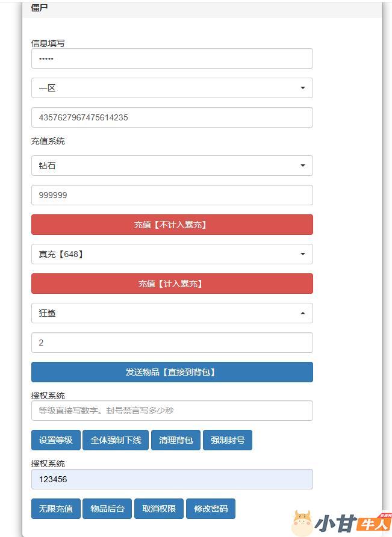Click the 无限充值 button
392x537 pixels.
pos(55,509)
